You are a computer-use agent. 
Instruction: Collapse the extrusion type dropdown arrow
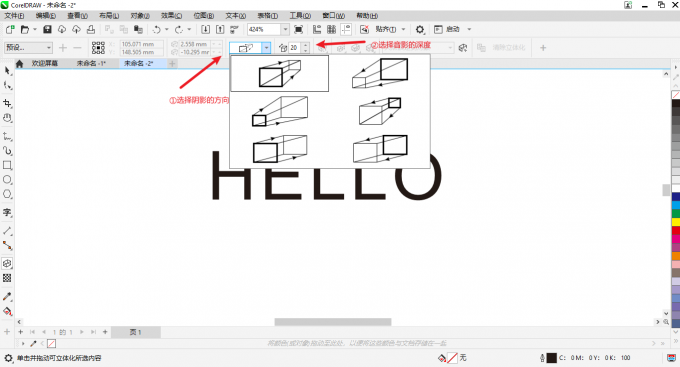pos(266,48)
